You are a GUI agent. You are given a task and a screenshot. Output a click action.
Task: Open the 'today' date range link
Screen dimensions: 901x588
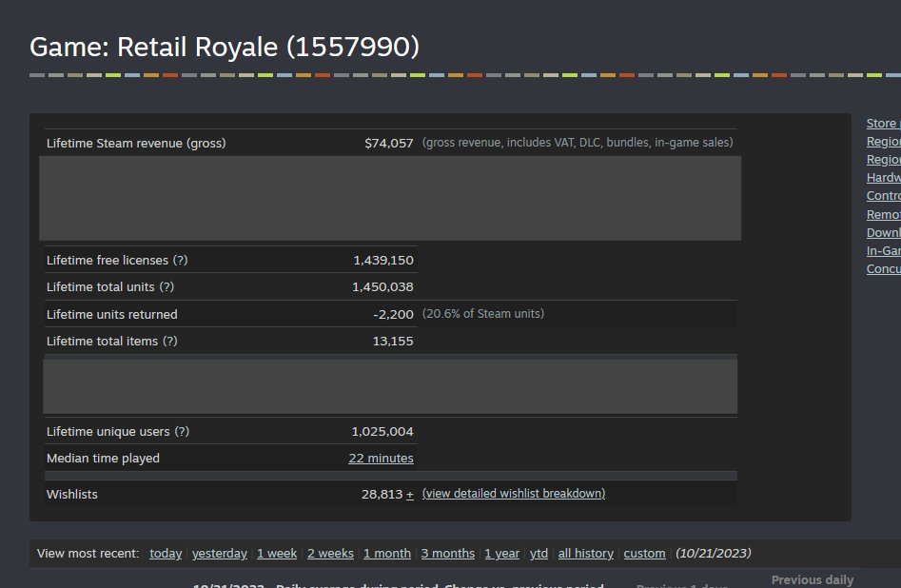(x=166, y=553)
